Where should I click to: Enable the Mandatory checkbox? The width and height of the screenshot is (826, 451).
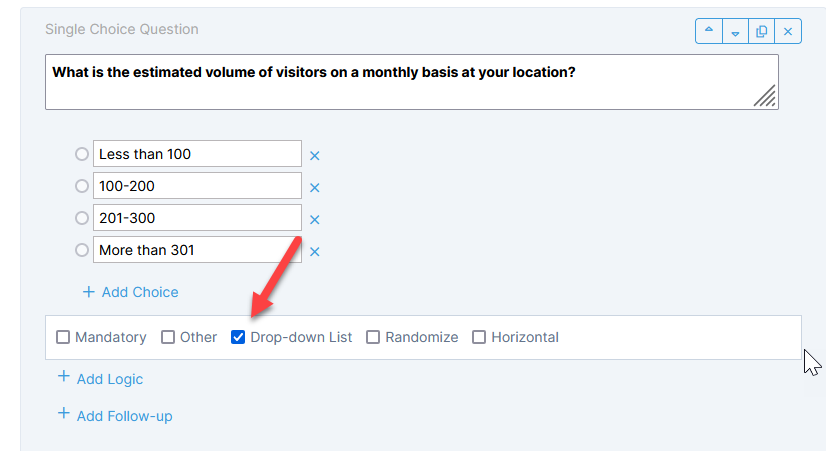(x=63, y=337)
